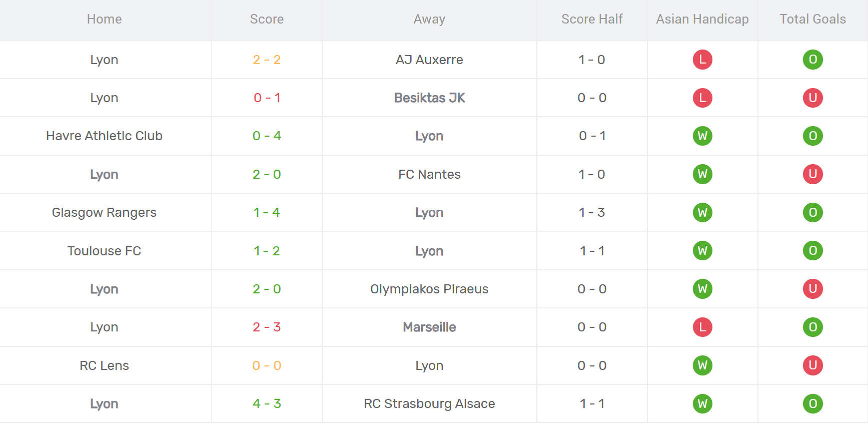Image resolution: width=868 pixels, height=424 pixels.
Task: Click green W badge in Olympiakos Piraeus row
Action: click(x=702, y=289)
